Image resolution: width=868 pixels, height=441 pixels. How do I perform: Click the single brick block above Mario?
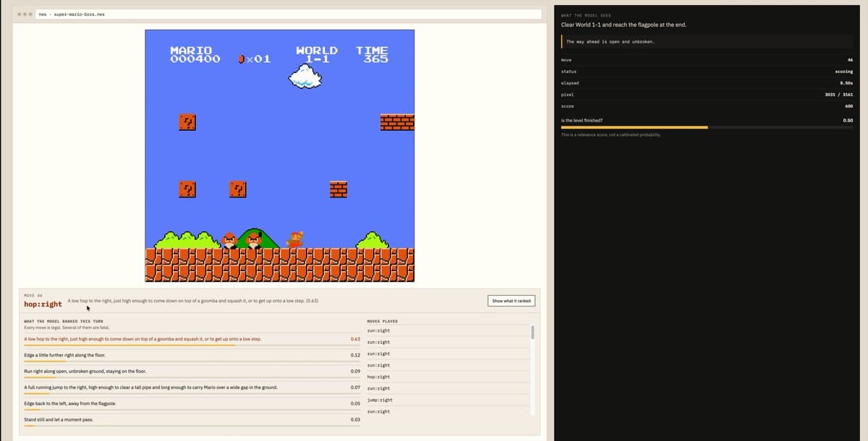point(339,189)
